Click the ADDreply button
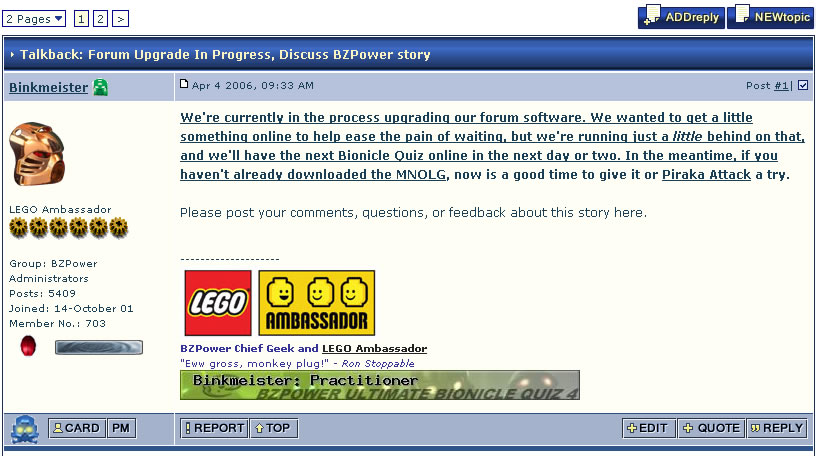The height and width of the screenshot is (456, 817). click(681, 17)
